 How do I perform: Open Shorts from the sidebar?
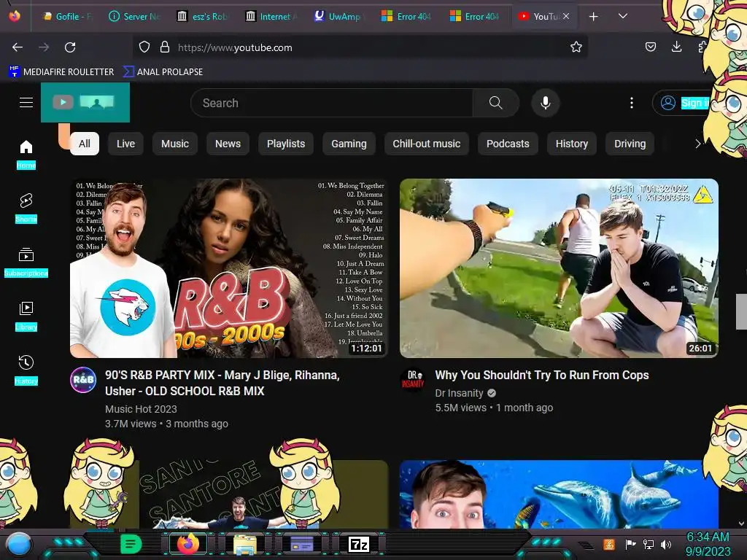pos(26,208)
